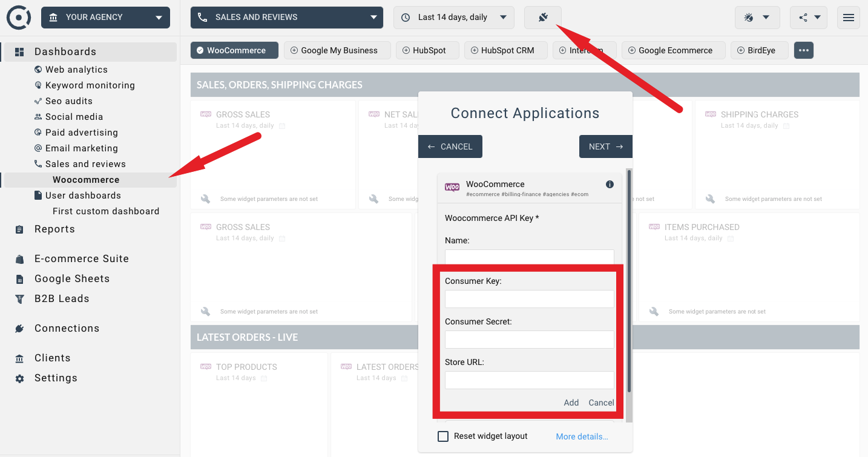Click the Consumer Key input field
The height and width of the screenshot is (457, 868).
pos(529,299)
